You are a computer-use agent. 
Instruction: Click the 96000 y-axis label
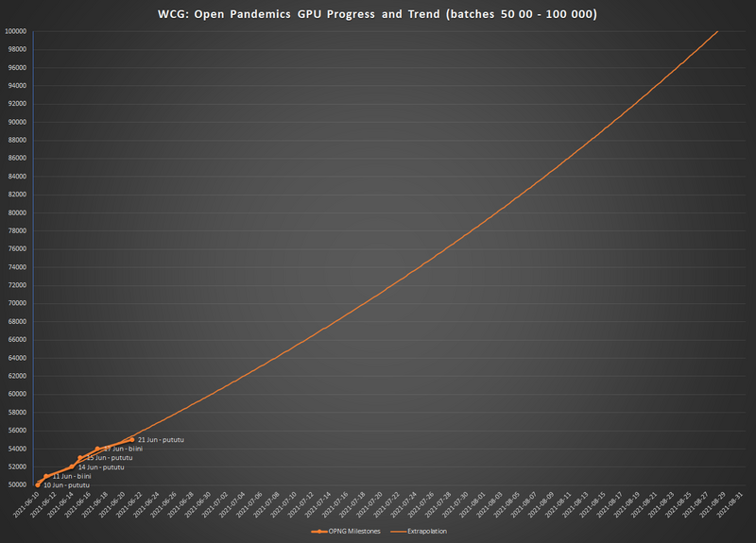[17, 68]
